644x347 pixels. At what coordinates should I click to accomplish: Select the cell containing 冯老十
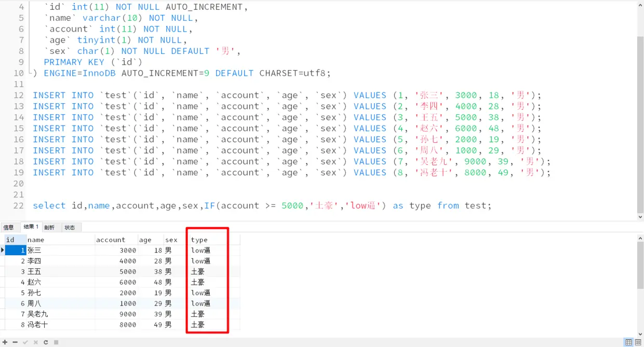coord(60,325)
